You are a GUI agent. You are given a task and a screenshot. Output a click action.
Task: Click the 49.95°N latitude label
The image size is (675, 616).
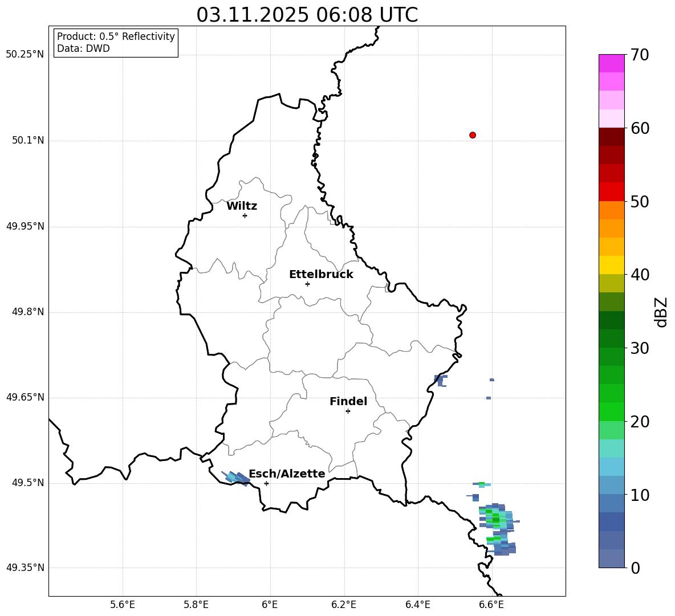click(25, 226)
